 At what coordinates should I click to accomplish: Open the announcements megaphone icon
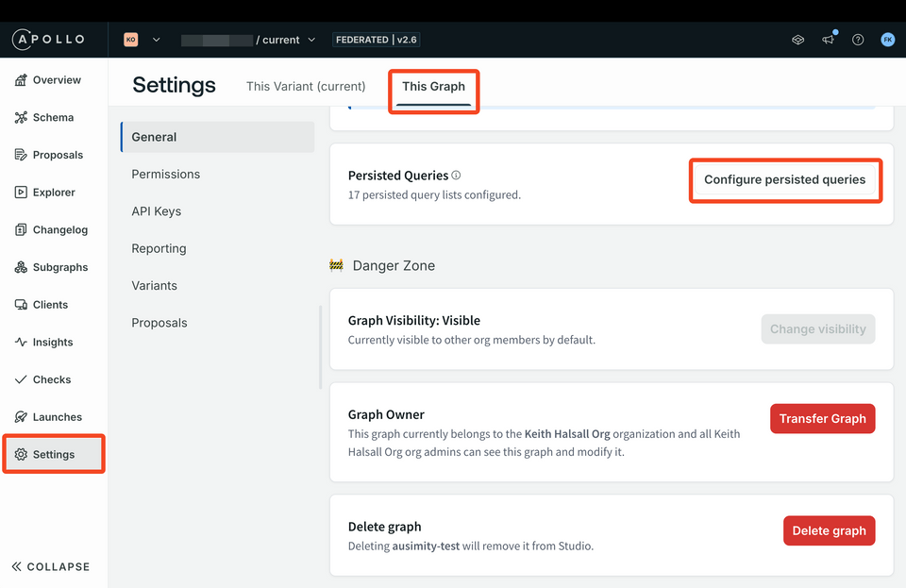tap(829, 40)
